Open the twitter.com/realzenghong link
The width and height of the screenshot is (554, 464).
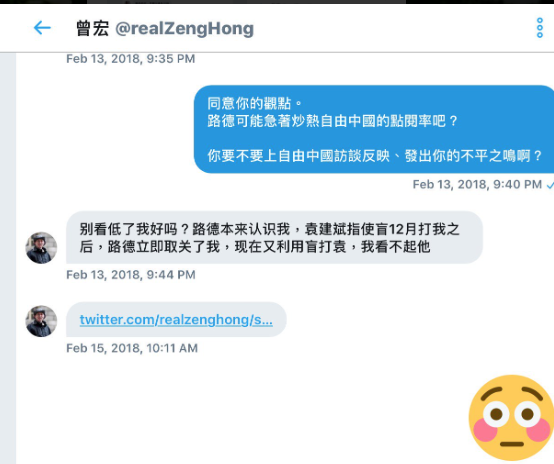(x=176, y=319)
